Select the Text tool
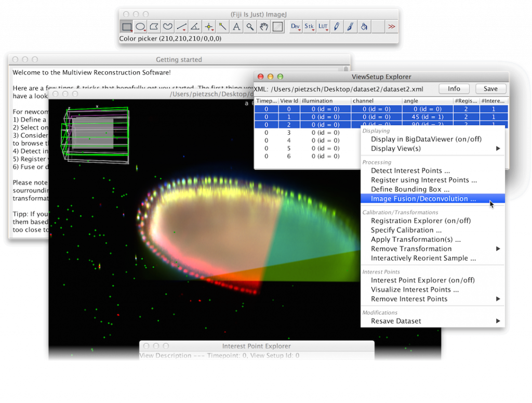 click(236, 27)
